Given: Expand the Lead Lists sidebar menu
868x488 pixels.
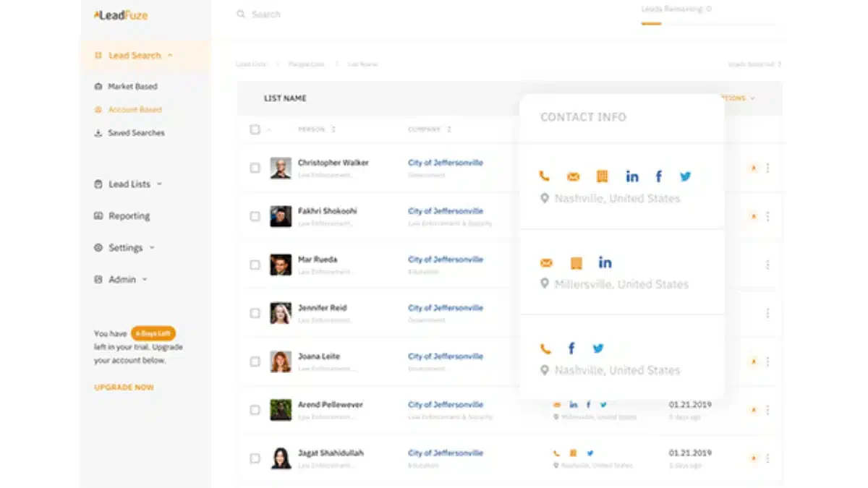Looking at the screenshot, I should click(x=129, y=184).
